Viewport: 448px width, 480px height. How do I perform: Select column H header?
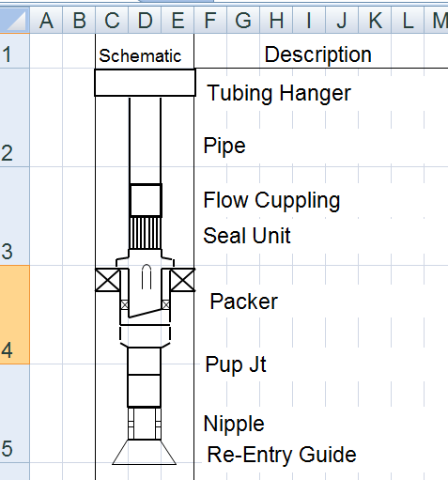click(x=276, y=21)
